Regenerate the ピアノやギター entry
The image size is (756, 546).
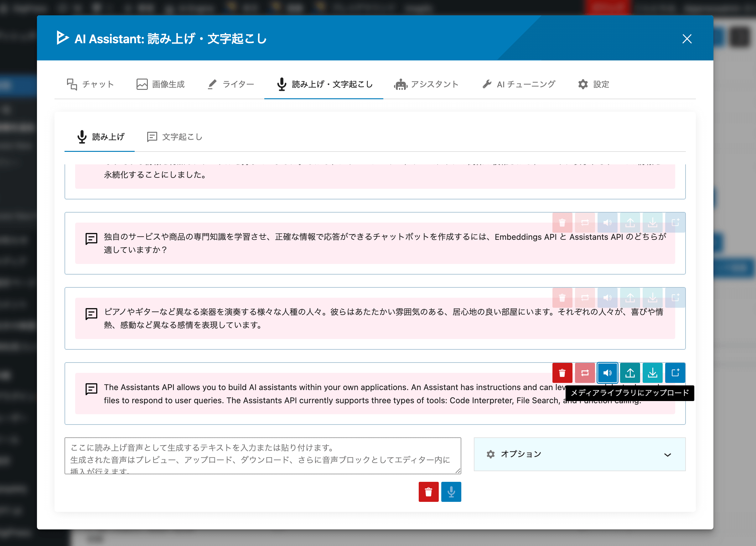[x=585, y=298]
